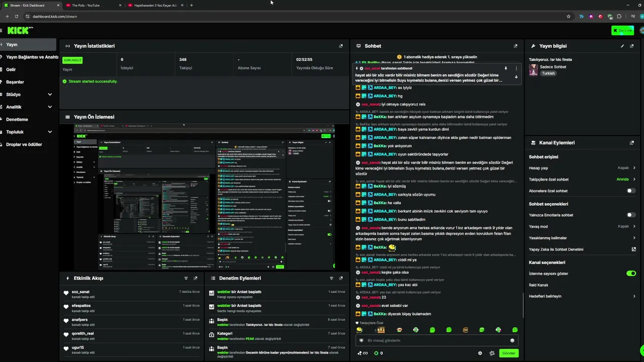
Task: Reload the browser page
Action: 16,17
